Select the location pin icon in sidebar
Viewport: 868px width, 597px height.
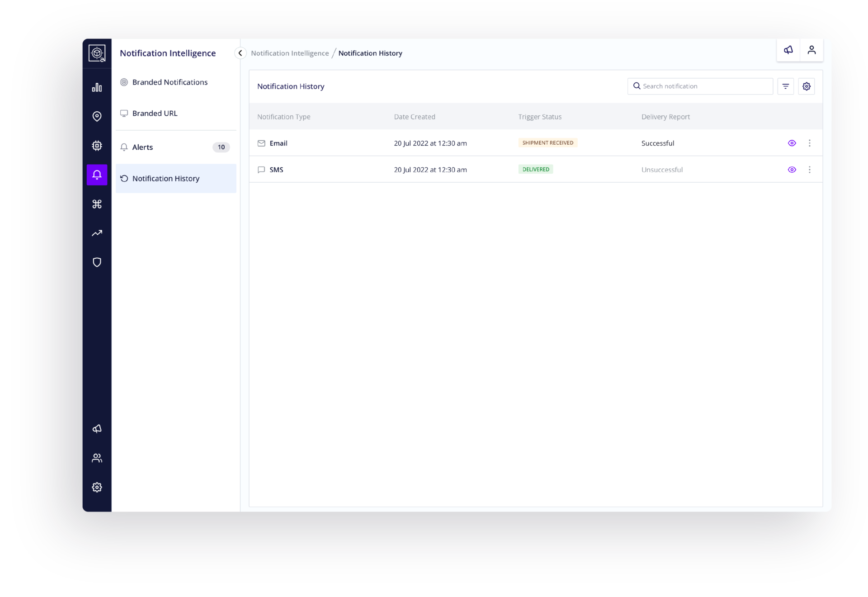[x=97, y=116]
